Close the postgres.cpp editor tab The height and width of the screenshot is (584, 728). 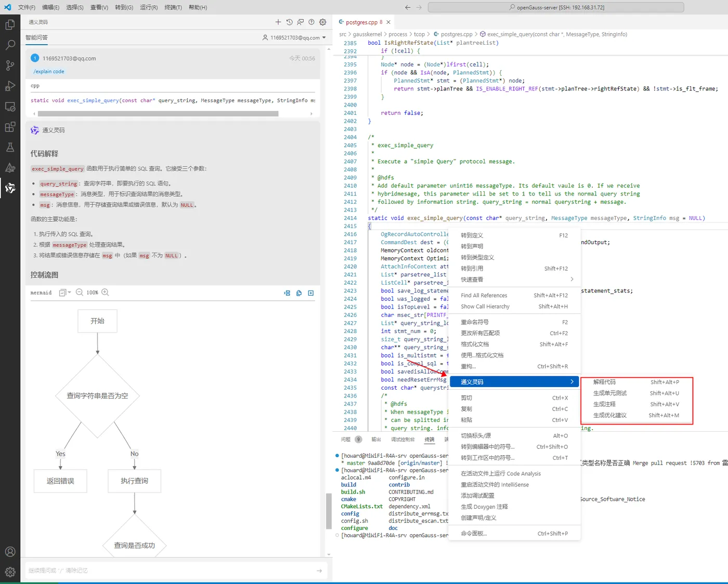pos(388,22)
